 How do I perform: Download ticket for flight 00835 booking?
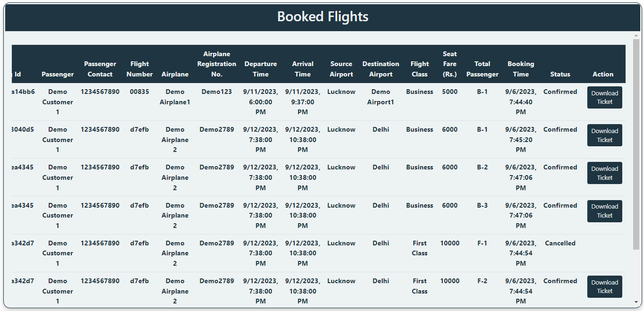pos(604,97)
